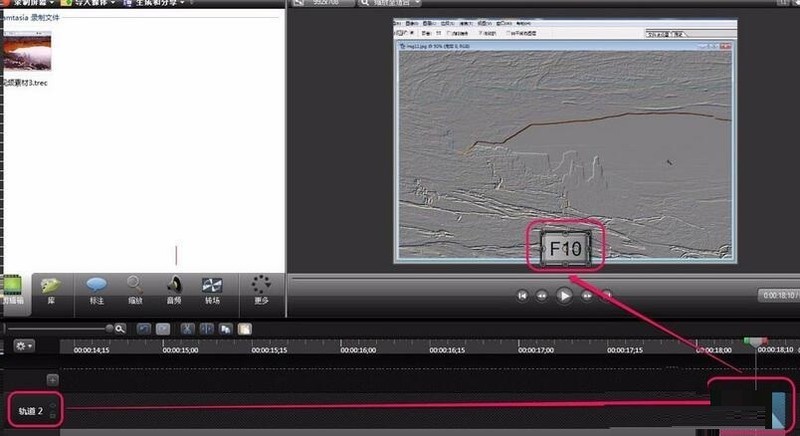Screen dimensions: 800x436
Task: Open the timeline gear settings dropdown
Action: (24, 346)
